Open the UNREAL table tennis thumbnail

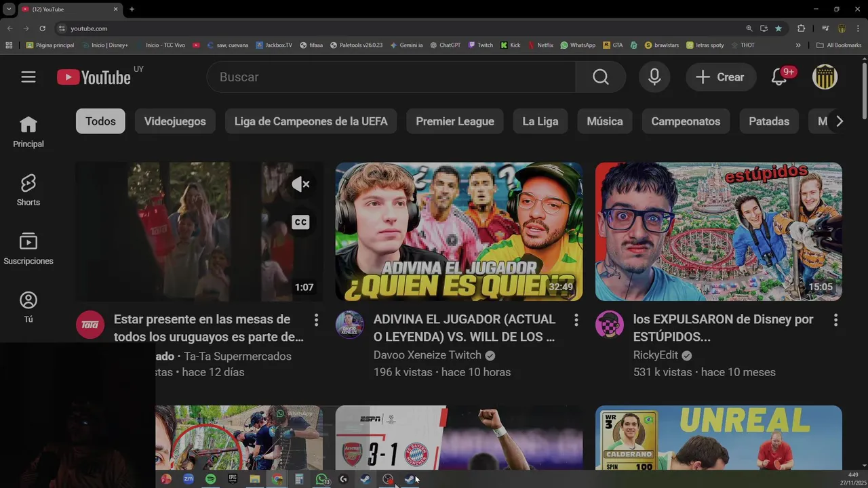tap(719, 438)
